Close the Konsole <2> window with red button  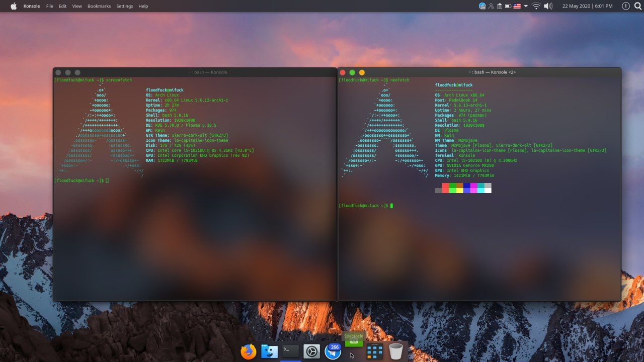343,72
